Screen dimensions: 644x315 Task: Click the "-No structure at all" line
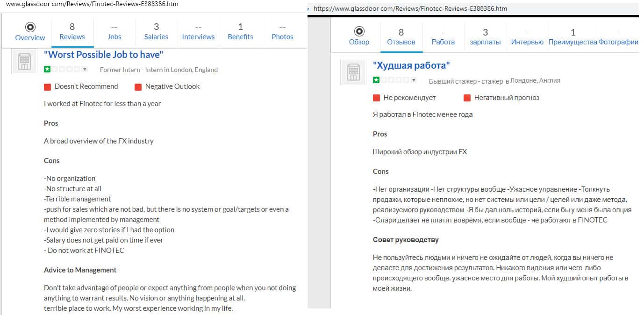[x=72, y=189]
